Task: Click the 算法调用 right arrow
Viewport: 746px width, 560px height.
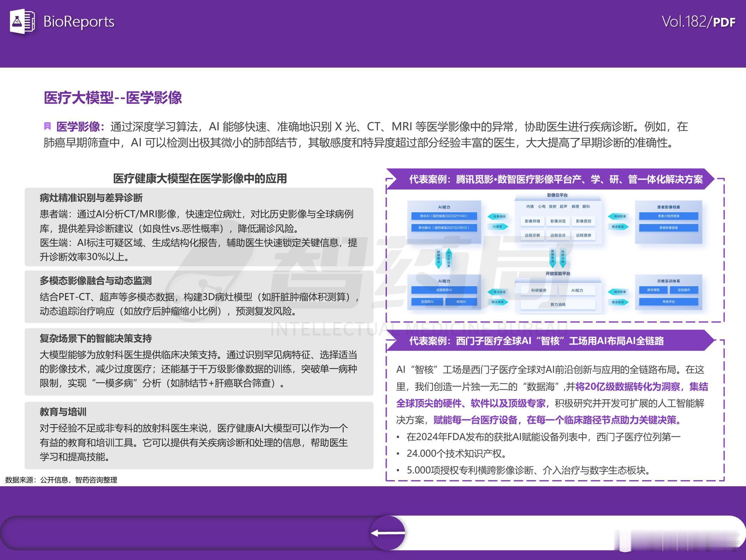Action: [498, 302]
